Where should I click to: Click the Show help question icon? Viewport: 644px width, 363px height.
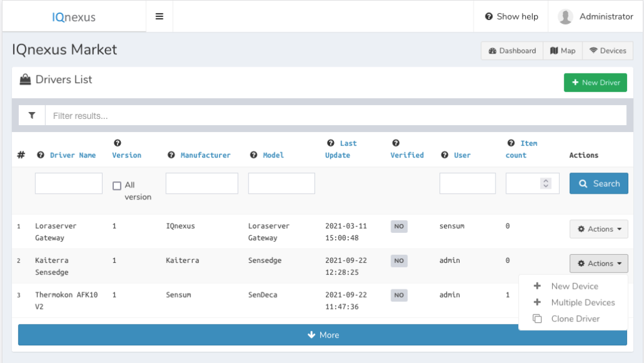(489, 16)
